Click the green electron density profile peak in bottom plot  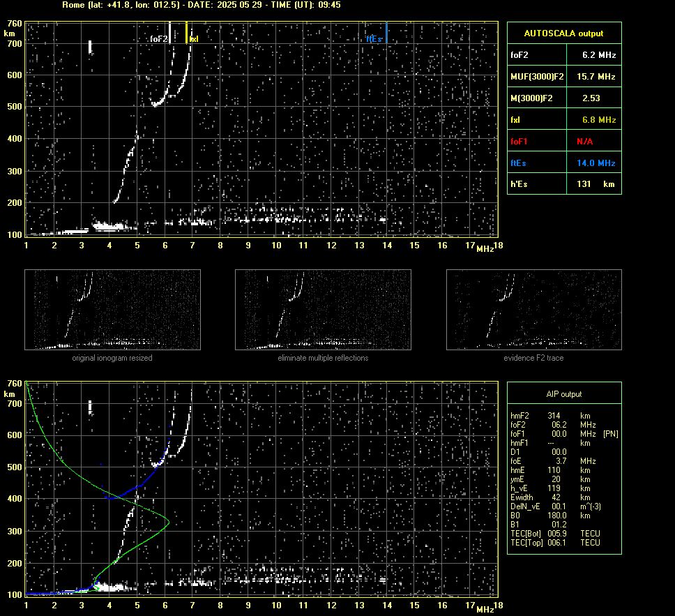tap(169, 523)
